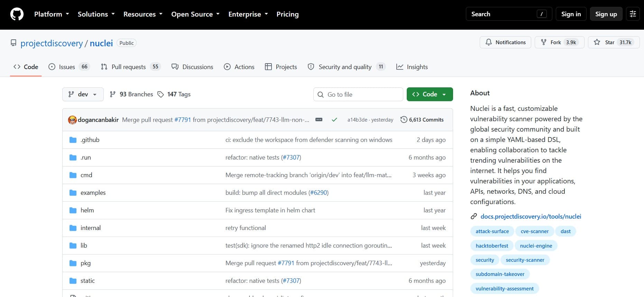The width and height of the screenshot is (644, 297).
Task: Switch to the Pull requests tab
Action: tap(131, 67)
